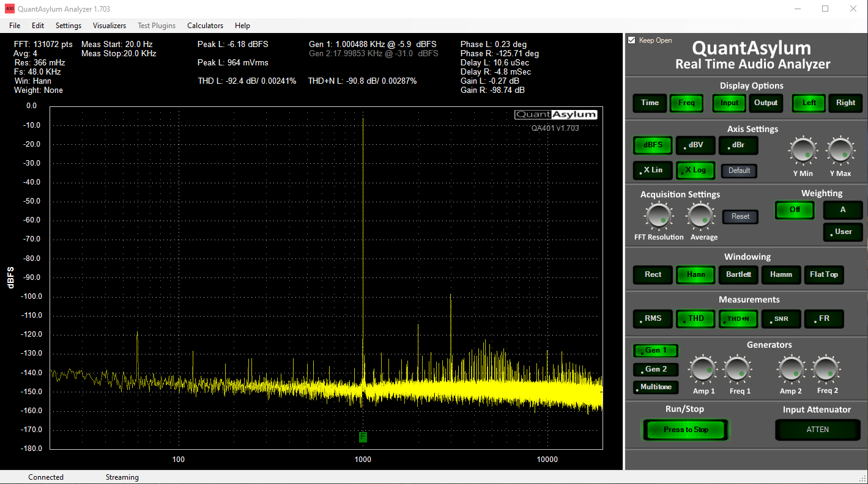Enable A weighting
868x484 pixels.
843,210
